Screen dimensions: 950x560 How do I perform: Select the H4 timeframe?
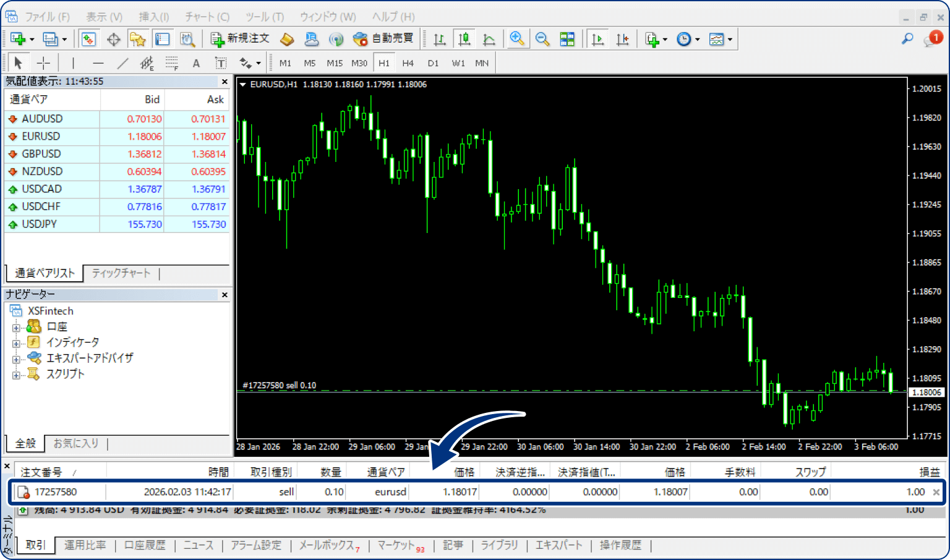[x=408, y=63]
